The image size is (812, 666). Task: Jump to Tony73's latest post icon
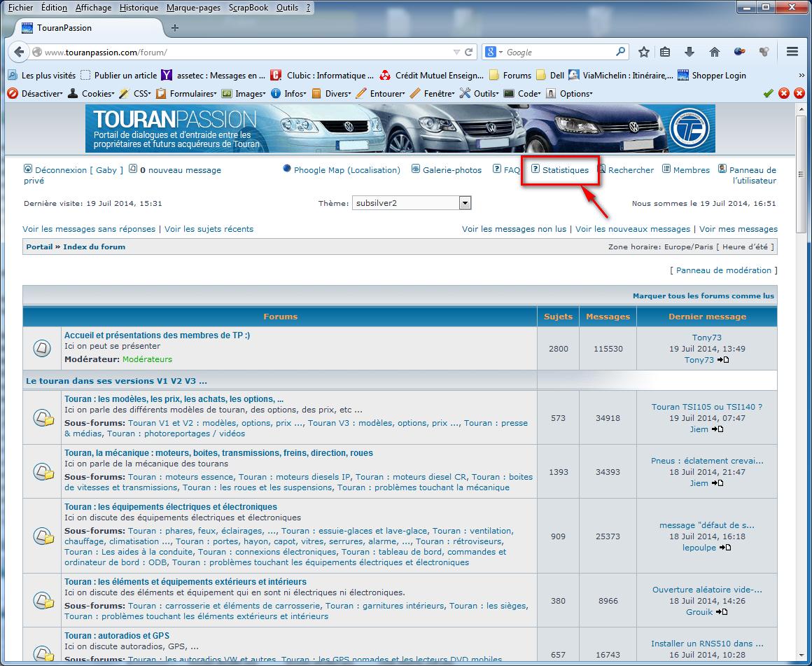click(724, 360)
